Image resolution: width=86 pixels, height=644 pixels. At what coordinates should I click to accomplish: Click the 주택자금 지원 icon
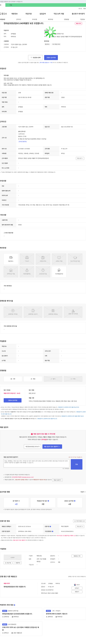pos(11,272)
